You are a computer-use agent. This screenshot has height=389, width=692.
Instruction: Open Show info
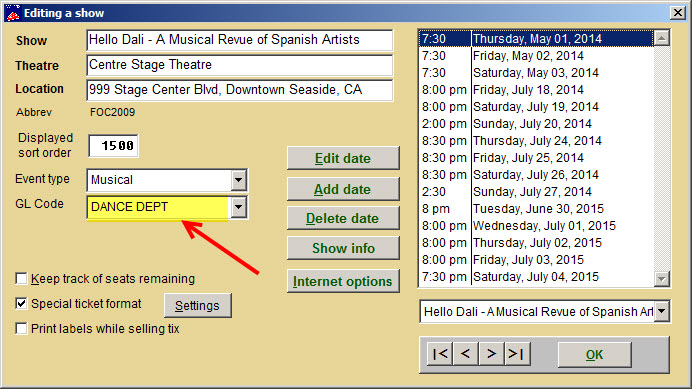pyautogui.click(x=343, y=248)
